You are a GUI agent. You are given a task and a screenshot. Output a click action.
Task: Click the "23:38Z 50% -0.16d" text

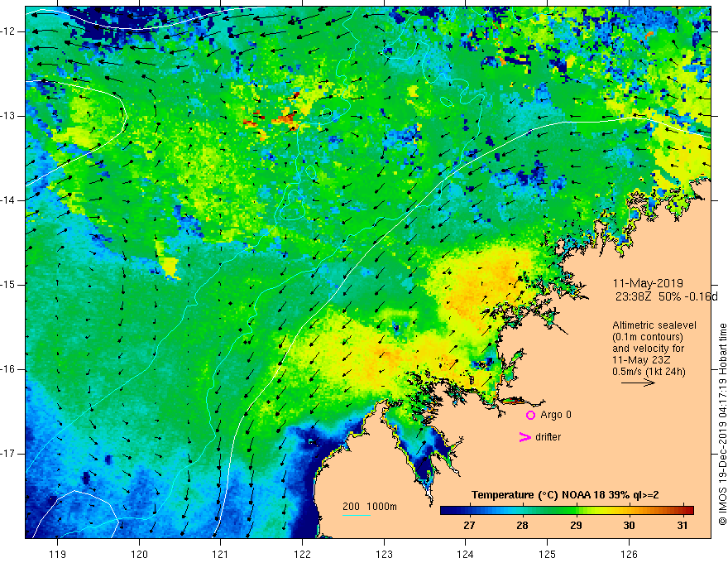tap(666, 296)
